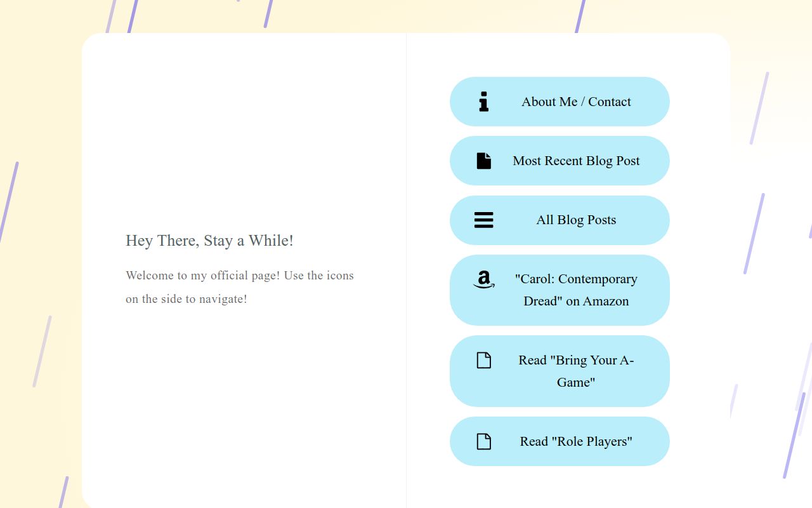Viewport: 812px width, 508px height.
Task: Select the folded-corner file icon on Most Recent Blog Post
Action: pyautogui.click(x=483, y=161)
